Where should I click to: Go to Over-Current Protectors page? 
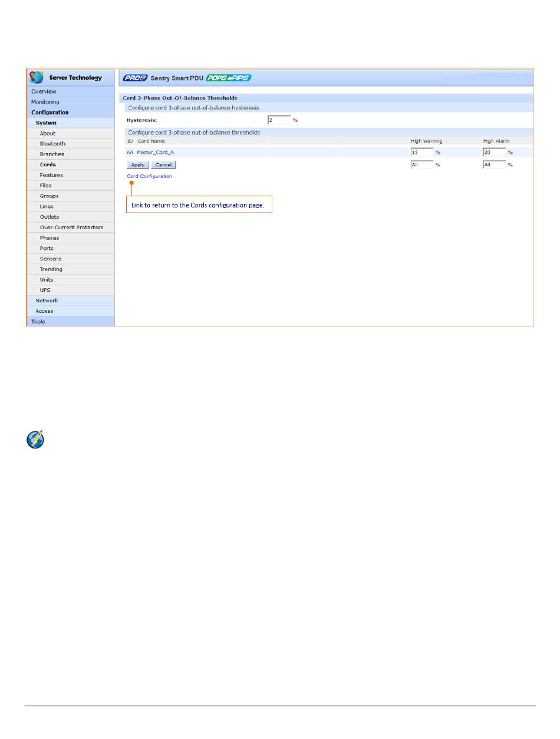pos(71,227)
